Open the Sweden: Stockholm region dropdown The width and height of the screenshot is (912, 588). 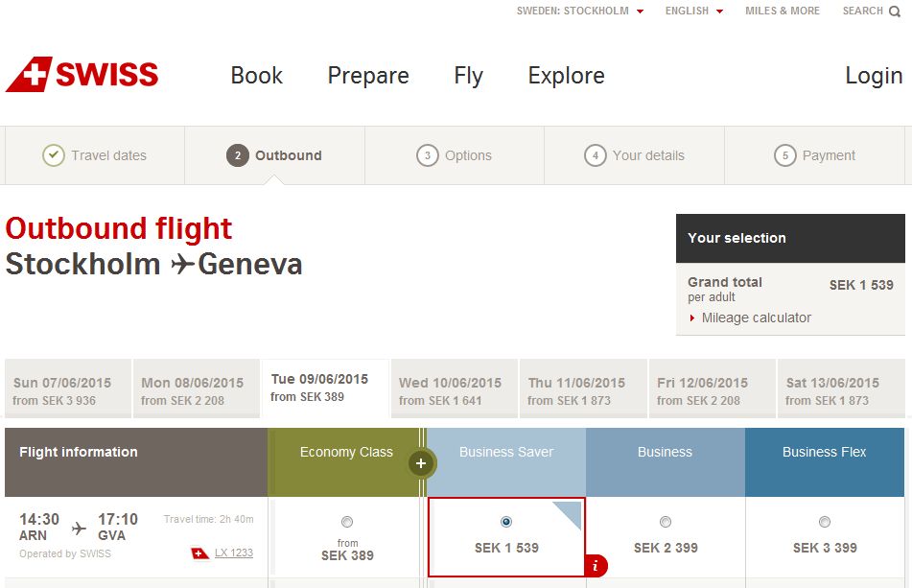[580, 12]
